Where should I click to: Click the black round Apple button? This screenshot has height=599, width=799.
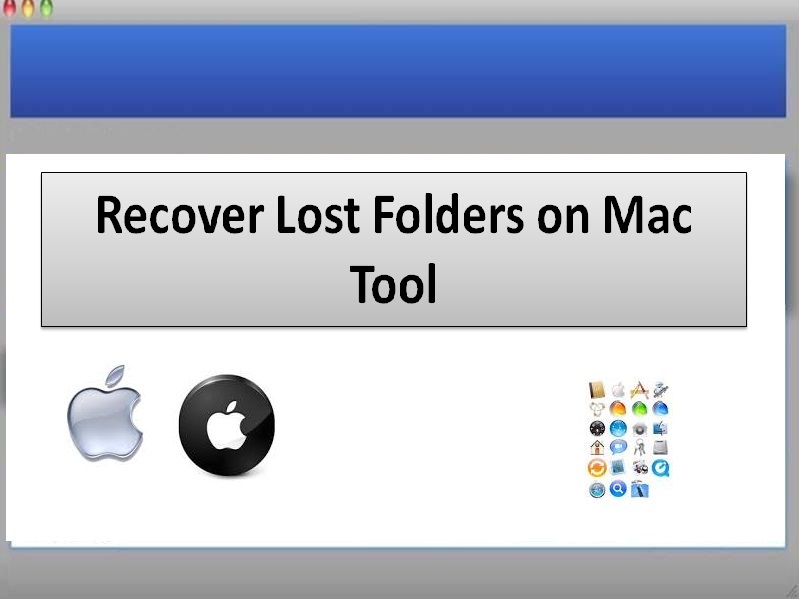click(227, 425)
